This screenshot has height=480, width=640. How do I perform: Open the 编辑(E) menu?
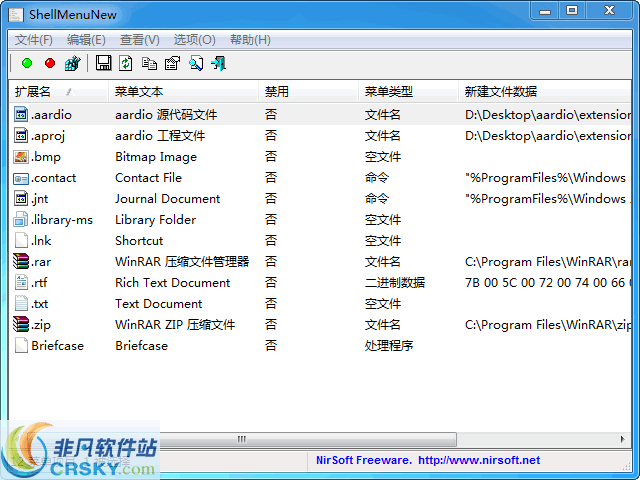pyautogui.click(x=86, y=40)
